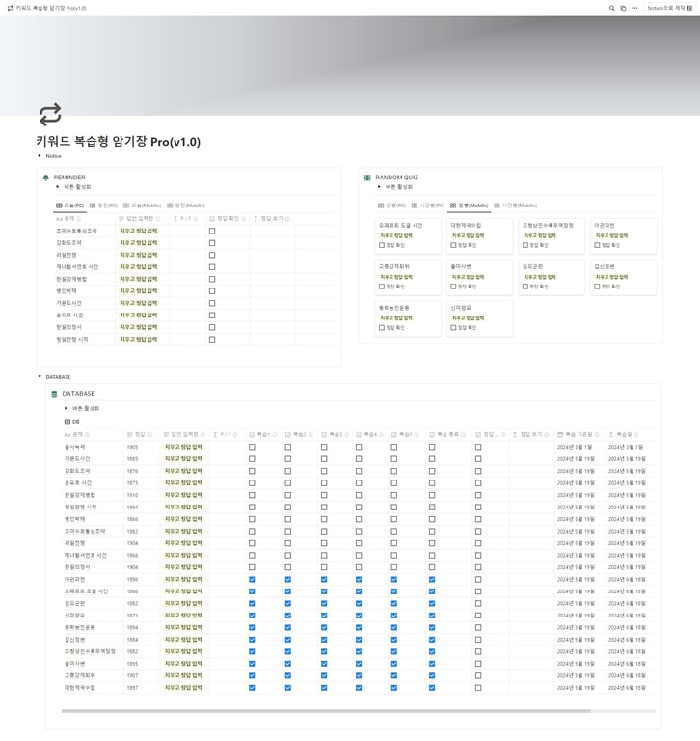Screen dimensions: 700x741
Task: Click the DATABASE horizontal scrollbar
Action: click(326, 711)
